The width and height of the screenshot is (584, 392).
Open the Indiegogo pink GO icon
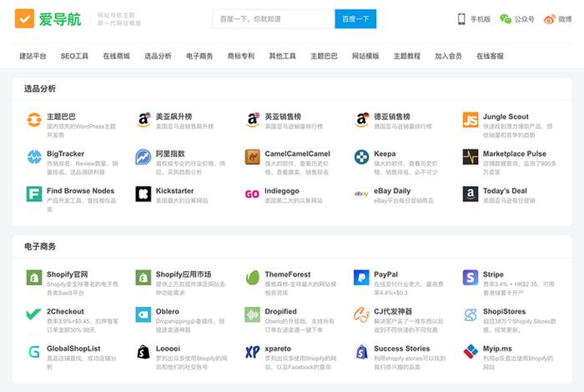click(252, 194)
